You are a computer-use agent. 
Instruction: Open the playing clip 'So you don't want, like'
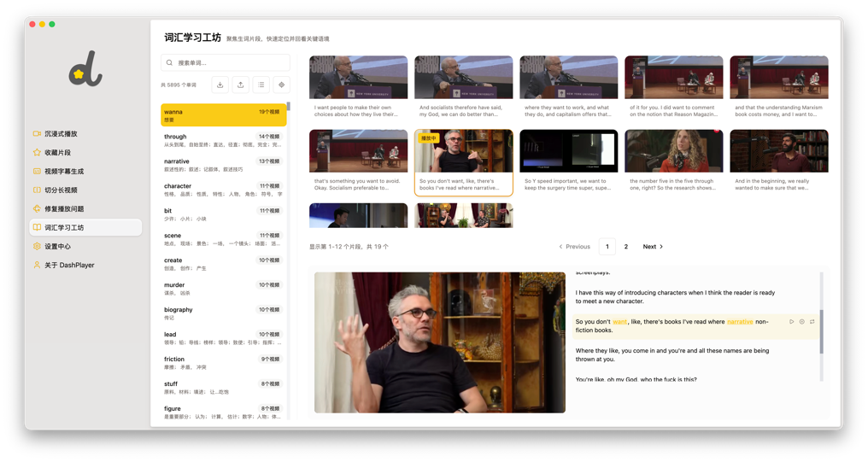click(x=463, y=162)
